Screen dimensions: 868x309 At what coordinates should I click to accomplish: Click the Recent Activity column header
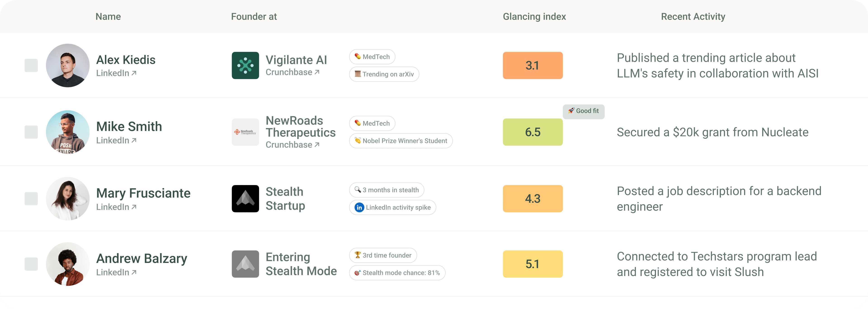pyautogui.click(x=693, y=16)
